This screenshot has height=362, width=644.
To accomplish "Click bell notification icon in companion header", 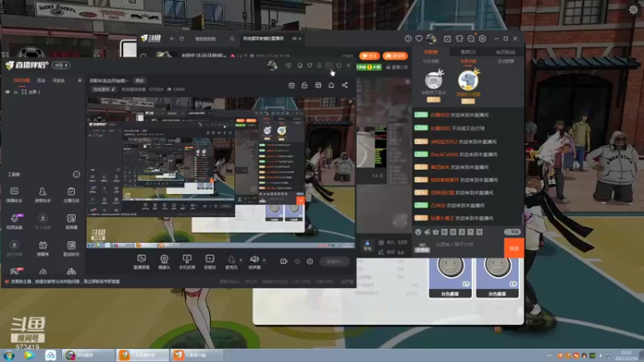I will coord(331,85).
